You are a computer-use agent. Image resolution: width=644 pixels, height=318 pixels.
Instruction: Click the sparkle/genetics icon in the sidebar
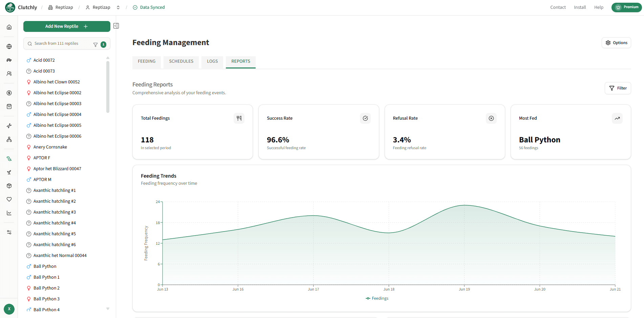pyautogui.click(x=9, y=126)
